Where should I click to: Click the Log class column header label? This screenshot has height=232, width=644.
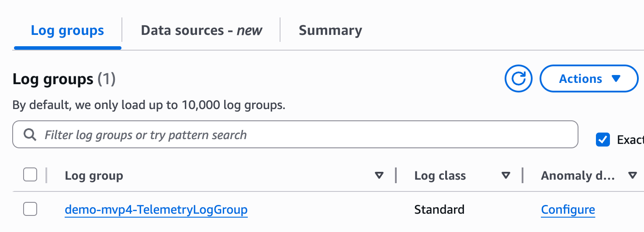point(440,176)
